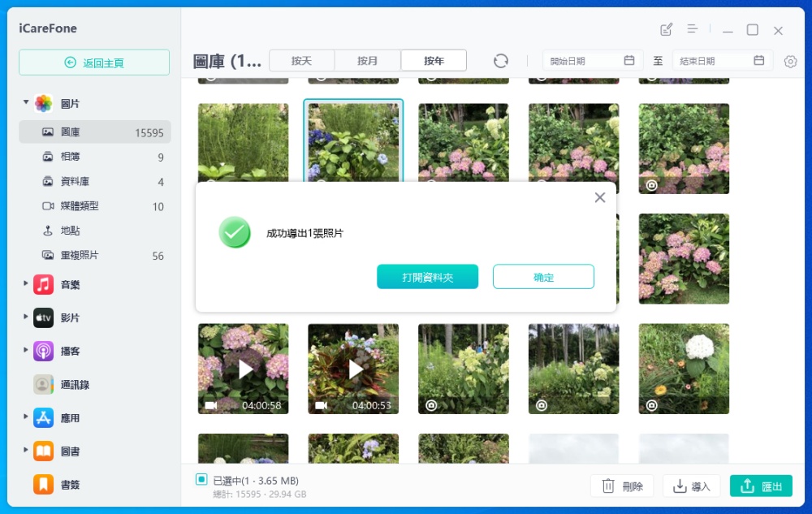Click the 圖庫 gallery item icon

tap(48, 132)
